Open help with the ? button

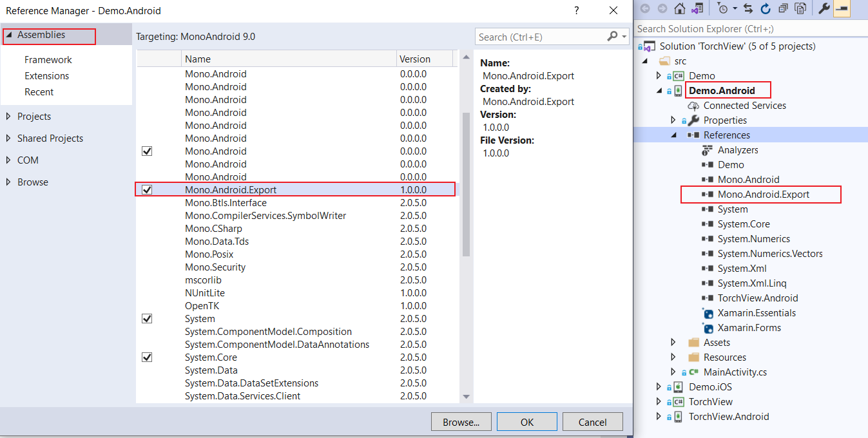click(576, 10)
